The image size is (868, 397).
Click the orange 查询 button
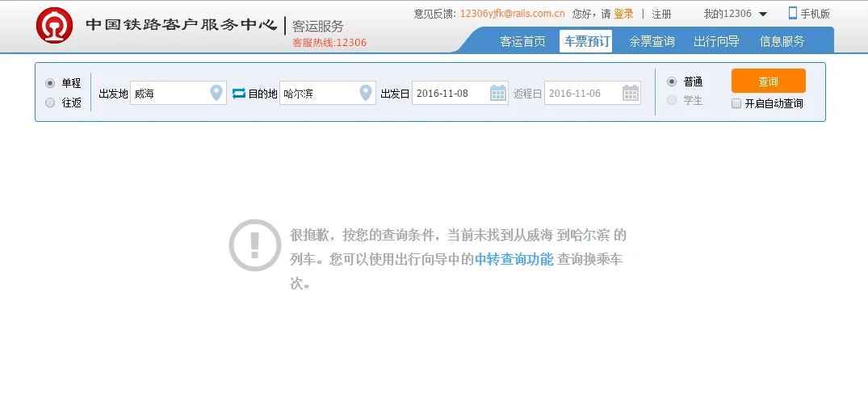[x=769, y=81]
